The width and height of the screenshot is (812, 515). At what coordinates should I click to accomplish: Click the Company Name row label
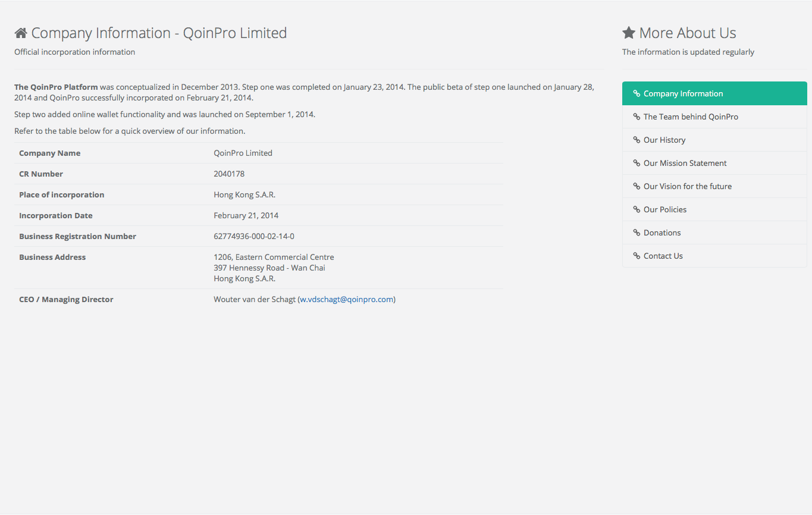(49, 153)
